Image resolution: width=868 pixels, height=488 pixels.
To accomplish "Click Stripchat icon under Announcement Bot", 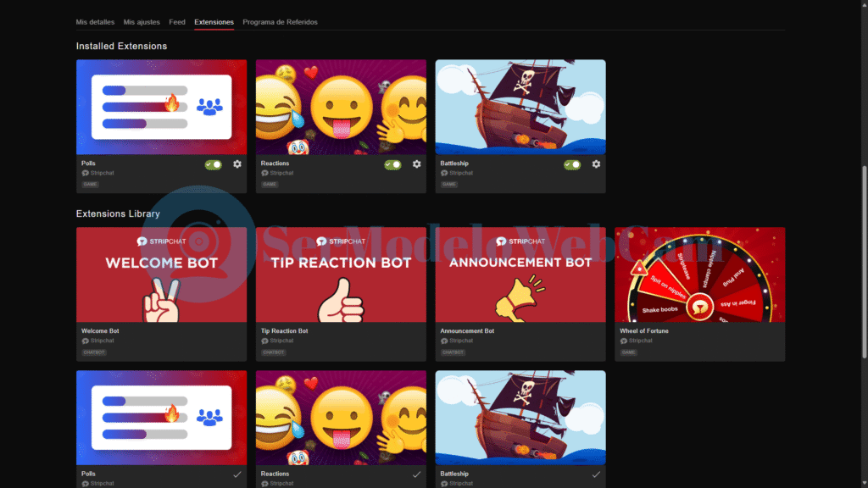I will 444,341.
